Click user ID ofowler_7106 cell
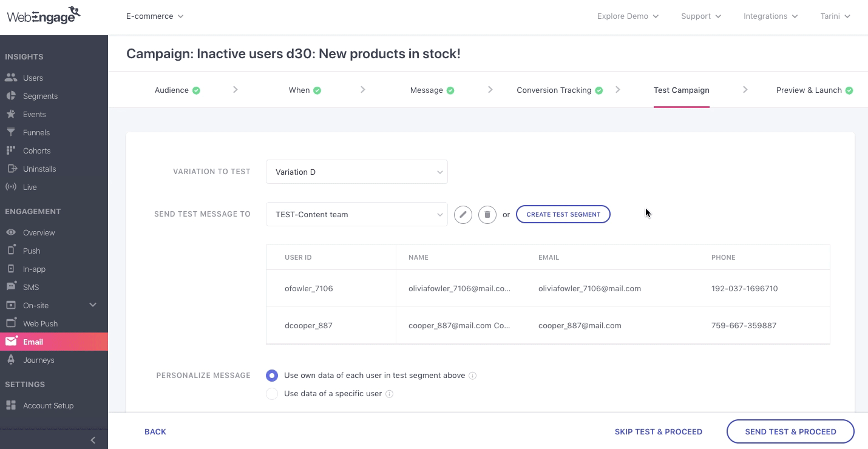Screen dimensions: 868x449 (309, 289)
